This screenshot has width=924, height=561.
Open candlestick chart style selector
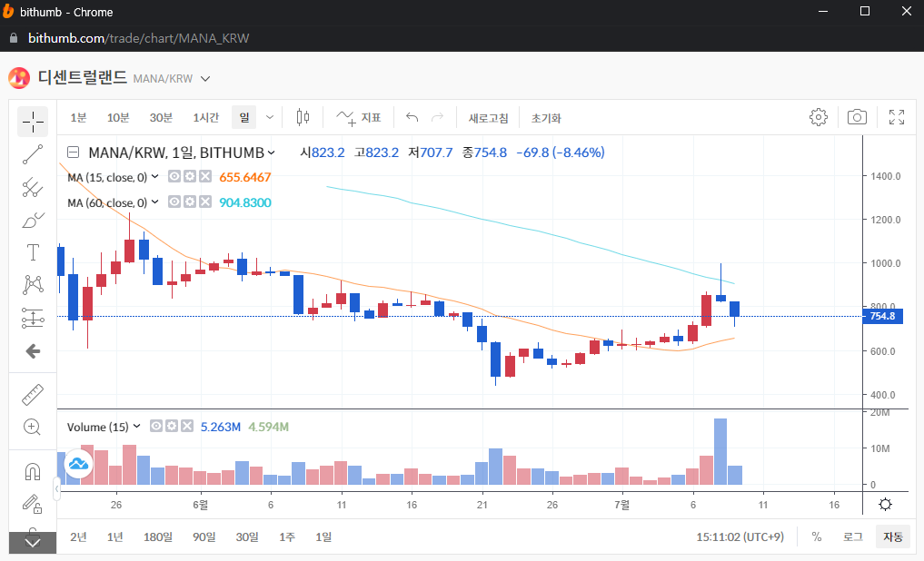[x=303, y=118]
